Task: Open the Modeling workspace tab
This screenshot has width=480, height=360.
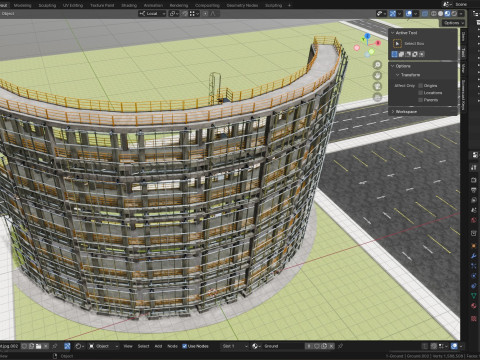Action: pos(22,5)
